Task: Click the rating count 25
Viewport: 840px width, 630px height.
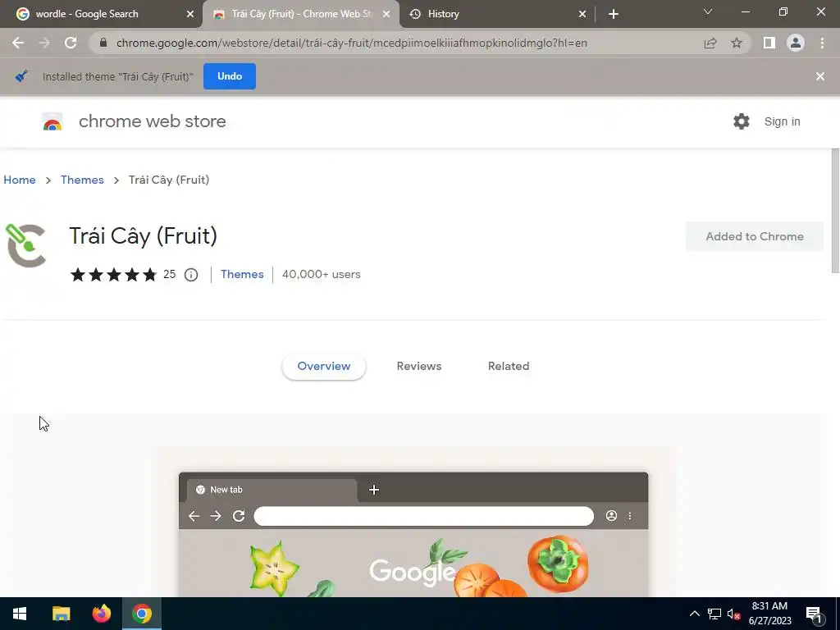Action: click(x=169, y=274)
